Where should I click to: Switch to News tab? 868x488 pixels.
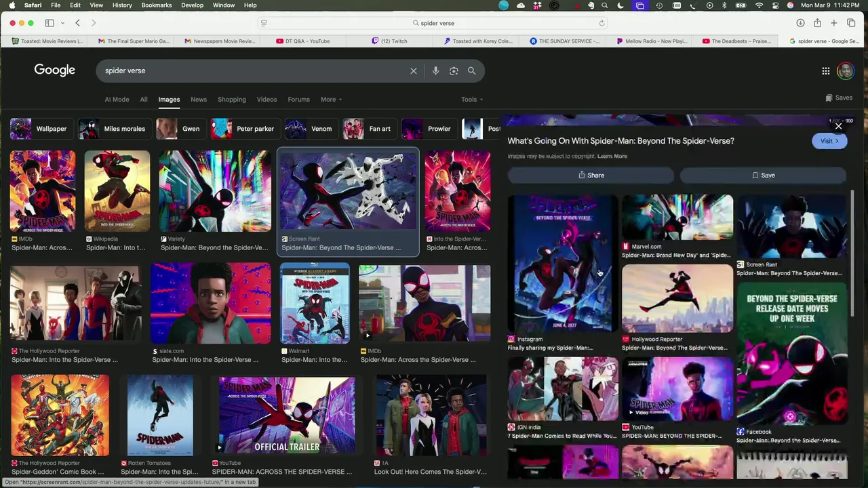point(199,100)
